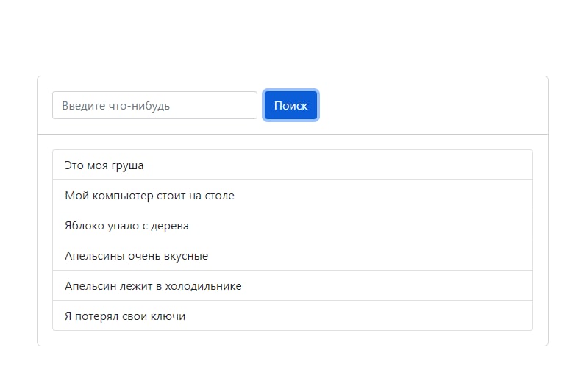581x392 pixels.
Task: Select the row 'Это моя груша'
Action: pyautogui.click(x=293, y=165)
